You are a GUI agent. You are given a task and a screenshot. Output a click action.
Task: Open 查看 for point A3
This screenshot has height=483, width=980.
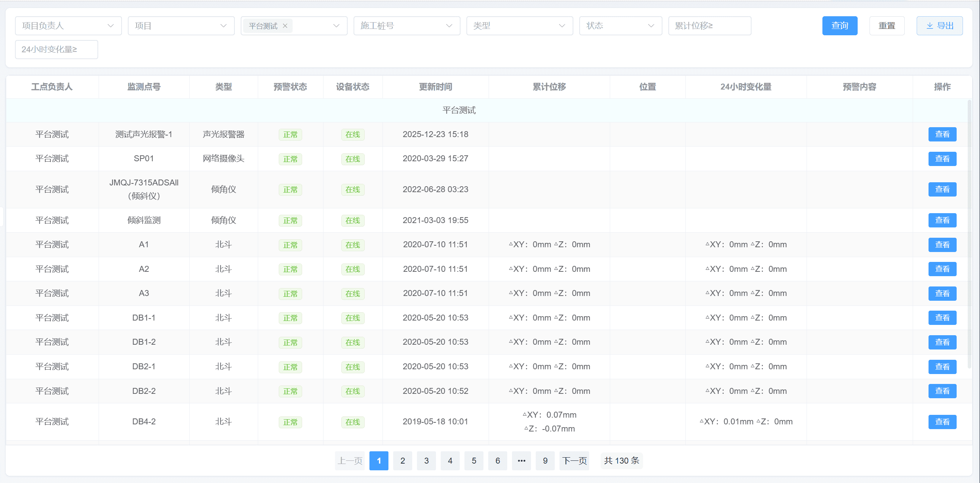pyautogui.click(x=942, y=294)
